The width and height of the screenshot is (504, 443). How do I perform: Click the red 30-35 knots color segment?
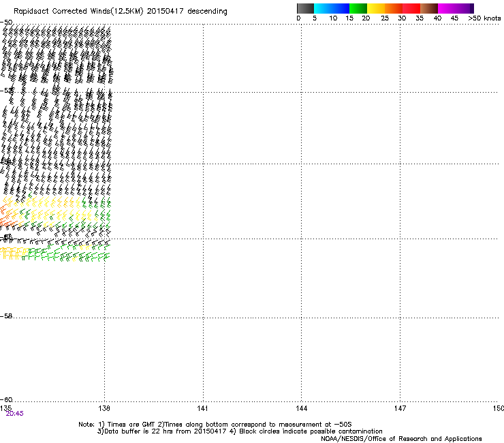411,8
